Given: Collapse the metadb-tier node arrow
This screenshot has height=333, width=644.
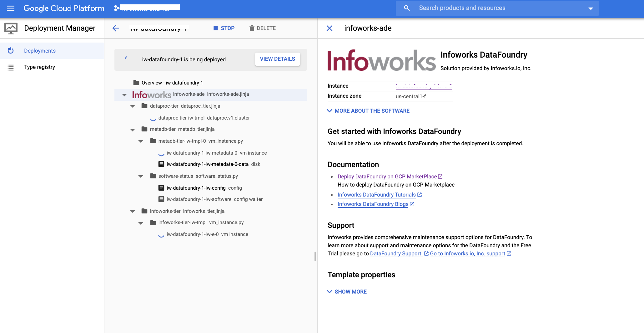Looking at the screenshot, I should click(133, 130).
